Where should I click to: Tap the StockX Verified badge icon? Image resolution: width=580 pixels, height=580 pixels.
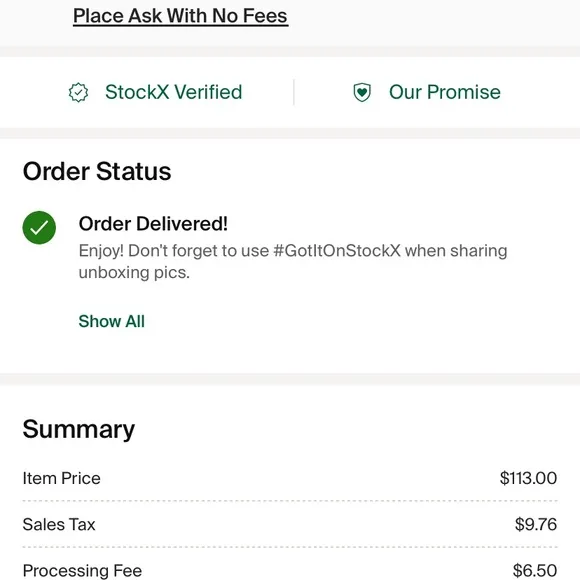pyautogui.click(x=78, y=92)
